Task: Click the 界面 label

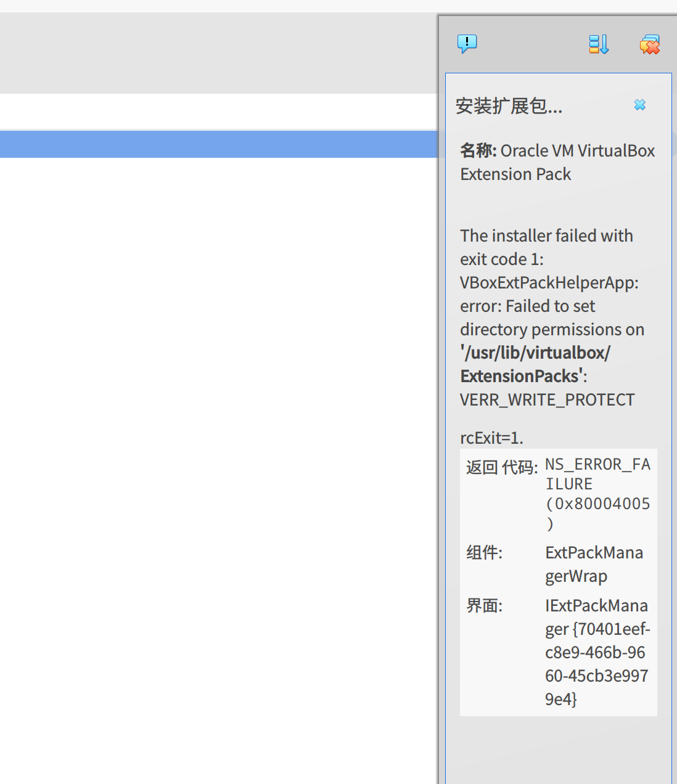Action: 485,605
